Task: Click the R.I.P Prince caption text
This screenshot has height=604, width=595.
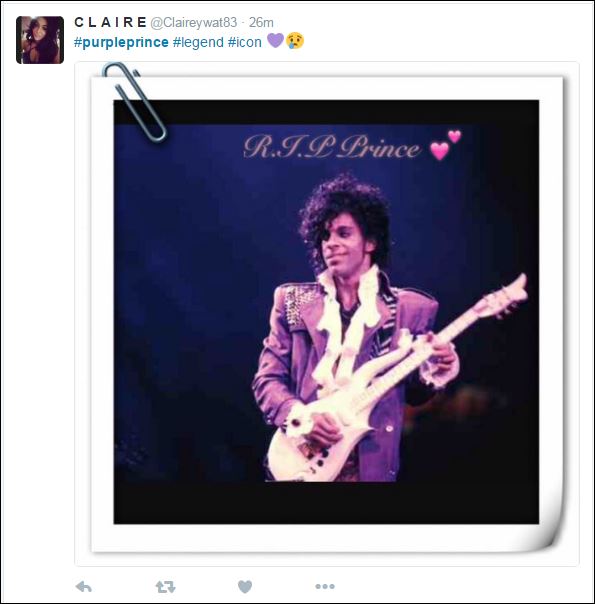Action: (332, 147)
